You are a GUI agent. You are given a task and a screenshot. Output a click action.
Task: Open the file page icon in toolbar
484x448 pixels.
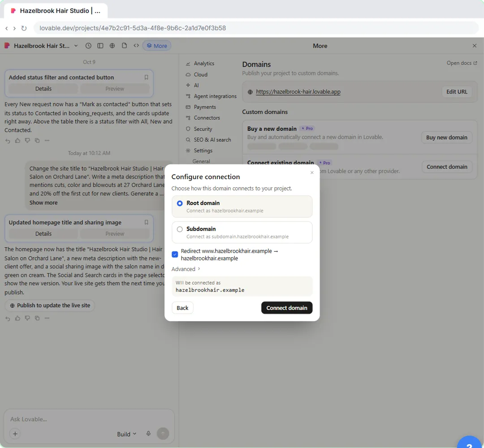124,46
